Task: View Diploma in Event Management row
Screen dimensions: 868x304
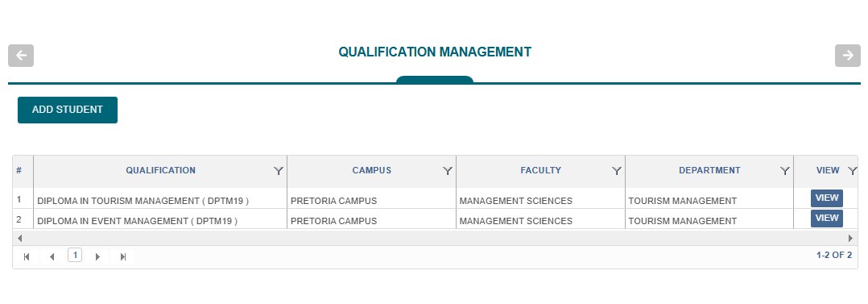Action: click(826, 218)
